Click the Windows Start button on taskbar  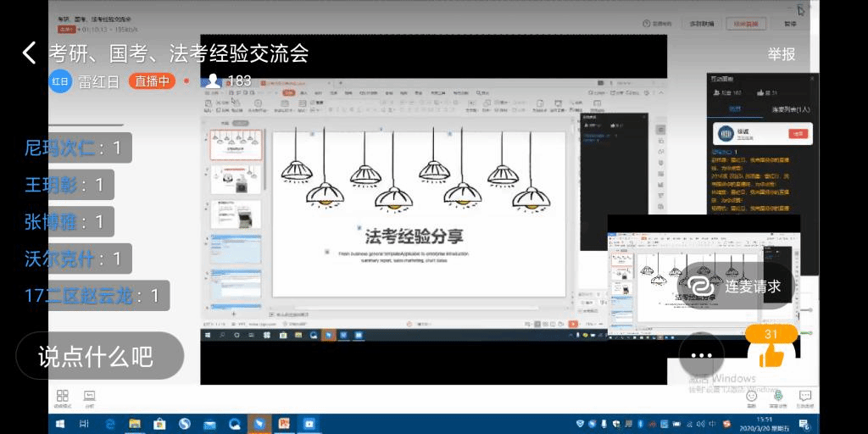[x=61, y=423]
